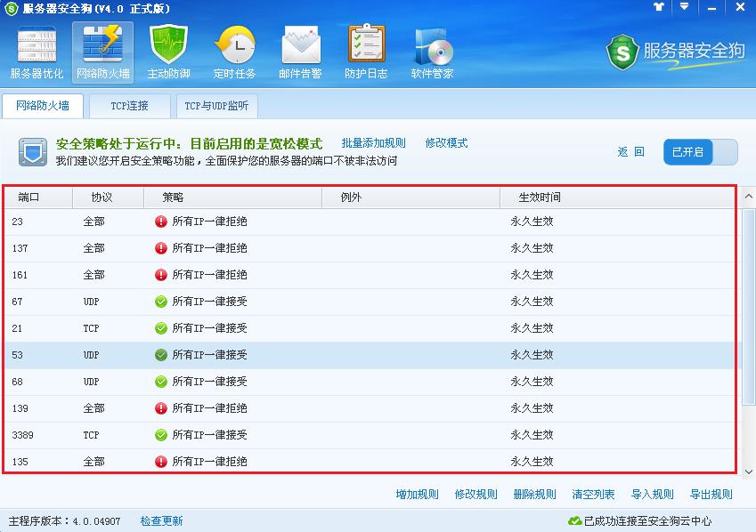The height and width of the screenshot is (532, 756).
Task: Click the 端口 port column header
Action: pyautogui.click(x=29, y=197)
